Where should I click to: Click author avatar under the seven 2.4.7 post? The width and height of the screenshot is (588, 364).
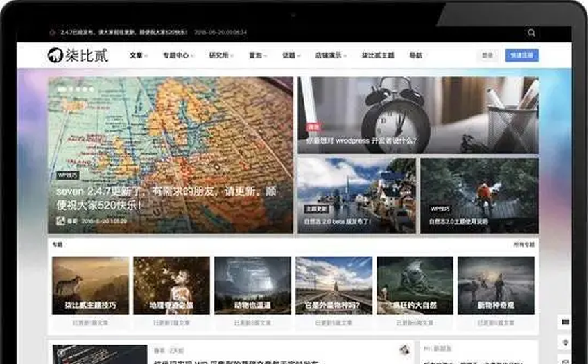point(60,220)
